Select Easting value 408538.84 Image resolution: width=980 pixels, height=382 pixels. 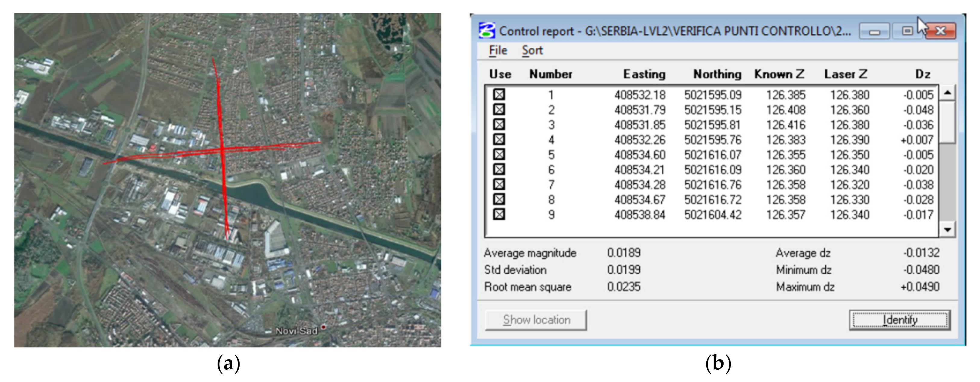point(640,215)
